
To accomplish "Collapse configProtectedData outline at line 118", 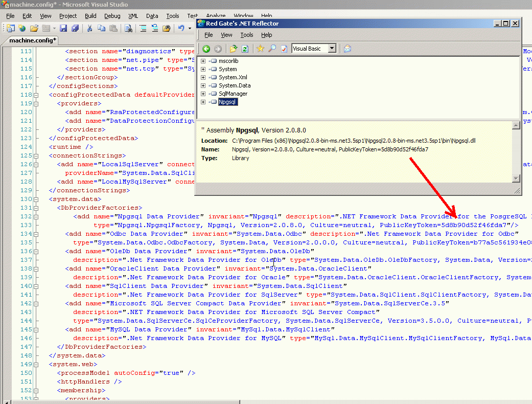I will [x=36, y=95].
